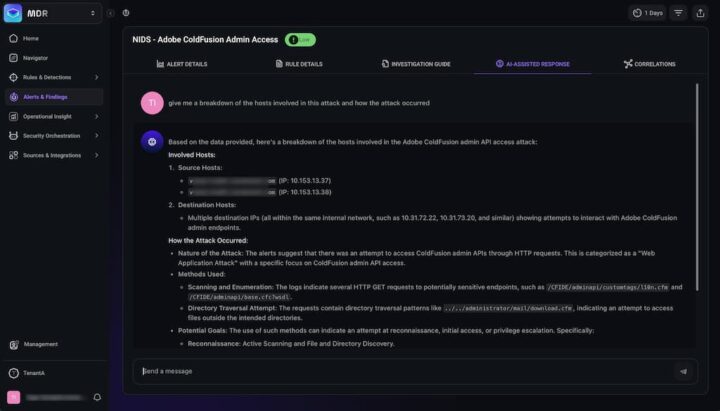Collapse the sidebar with the arrow icon

110,13
